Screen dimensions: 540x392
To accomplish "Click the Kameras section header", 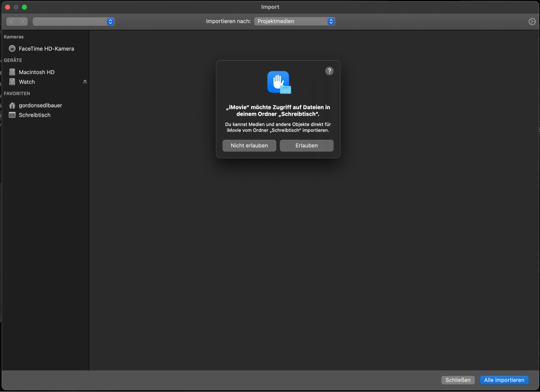I will coord(14,37).
